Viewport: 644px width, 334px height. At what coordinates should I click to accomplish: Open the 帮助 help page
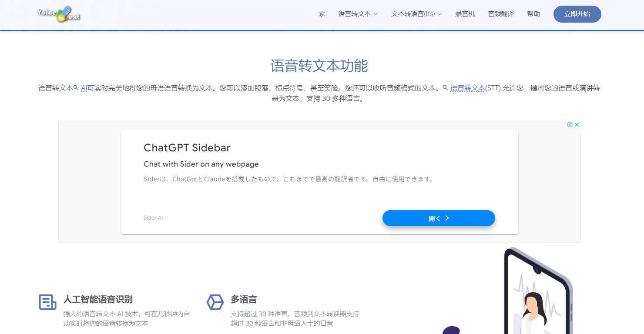coord(533,14)
